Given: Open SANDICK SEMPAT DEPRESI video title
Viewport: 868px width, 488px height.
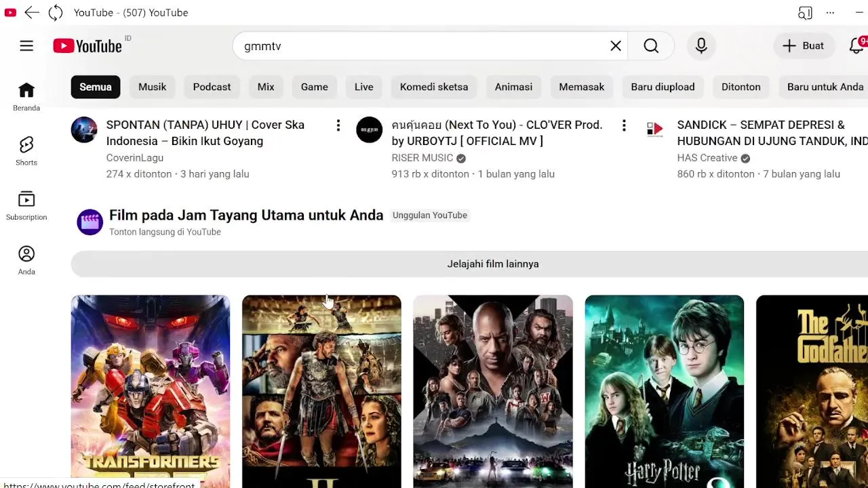Looking at the screenshot, I should 772,133.
